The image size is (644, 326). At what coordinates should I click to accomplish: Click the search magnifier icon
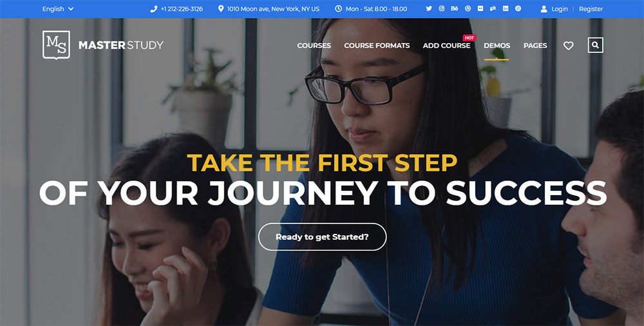pyautogui.click(x=596, y=45)
